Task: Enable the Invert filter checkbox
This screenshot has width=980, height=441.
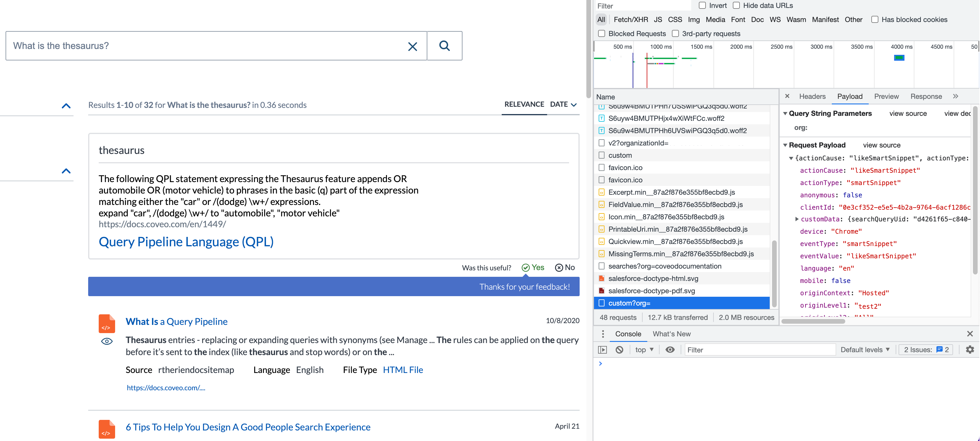Action: (702, 5)
